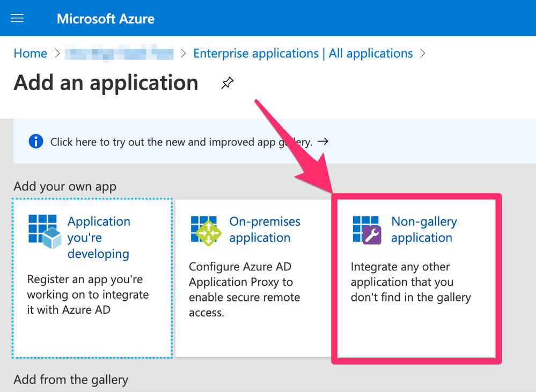Screen dimensions: 536x392
Task: Open Application you're developing title
Action: click(x=99, y=238)
